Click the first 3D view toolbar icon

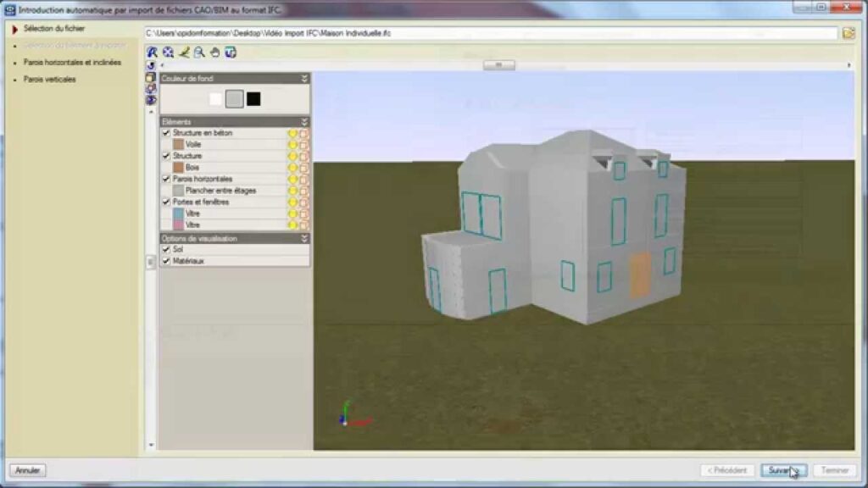coord(153,53)
